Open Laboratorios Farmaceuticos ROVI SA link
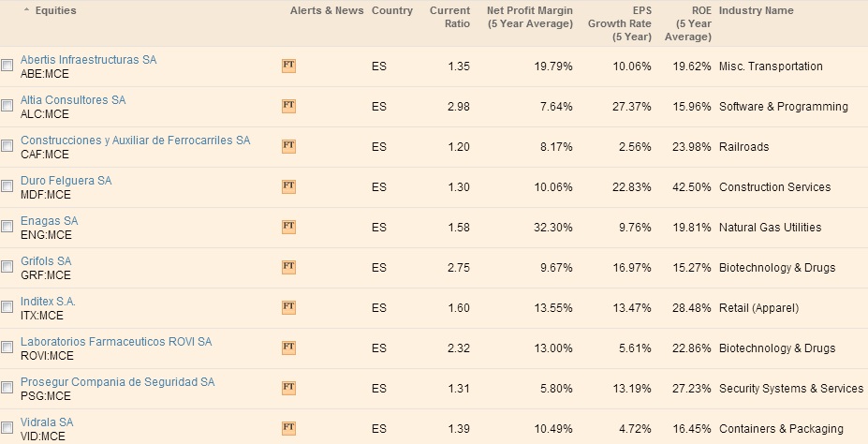Screen dimensions: 868x444 coord(116,342)
